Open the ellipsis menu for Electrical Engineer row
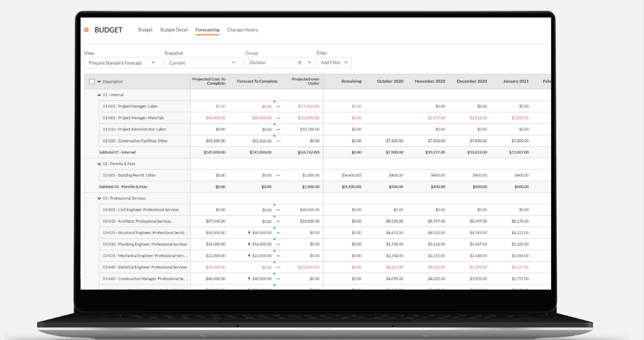Image resolution: width=644 pixels, height=340 pixels. (x=278, y=268)
